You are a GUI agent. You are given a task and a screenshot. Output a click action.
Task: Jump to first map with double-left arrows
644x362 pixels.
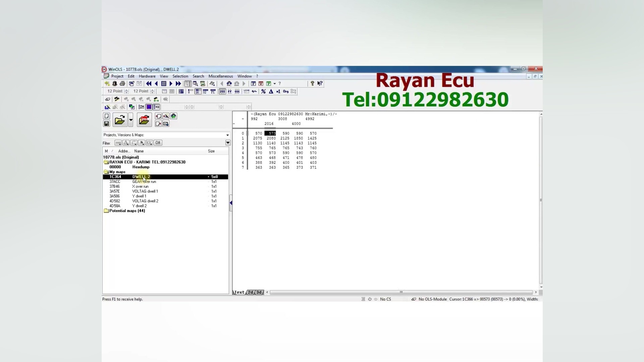(149, 83)
